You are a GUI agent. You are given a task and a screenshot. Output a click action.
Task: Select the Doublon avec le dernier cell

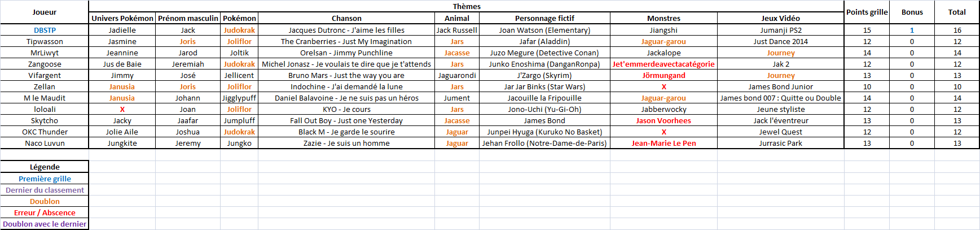pyautogui.click(x=45, y=224)
